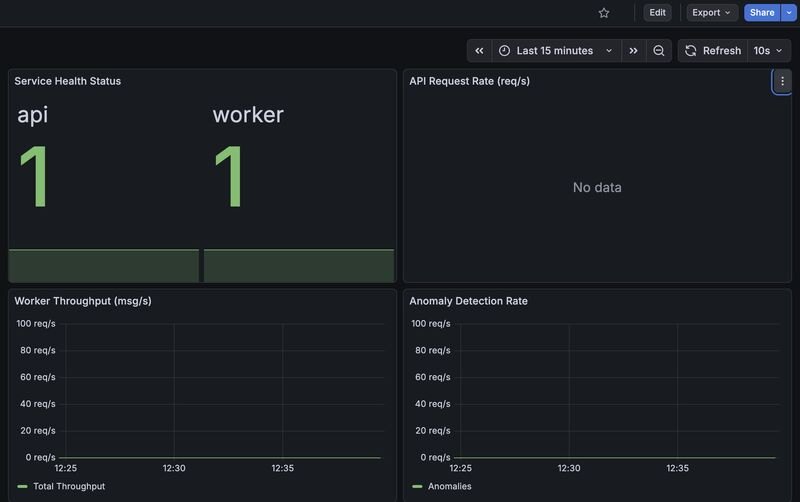800x502 pixels.
Task: Click the blue Share button
Action: pyautogui.click(x=762, y=12)
